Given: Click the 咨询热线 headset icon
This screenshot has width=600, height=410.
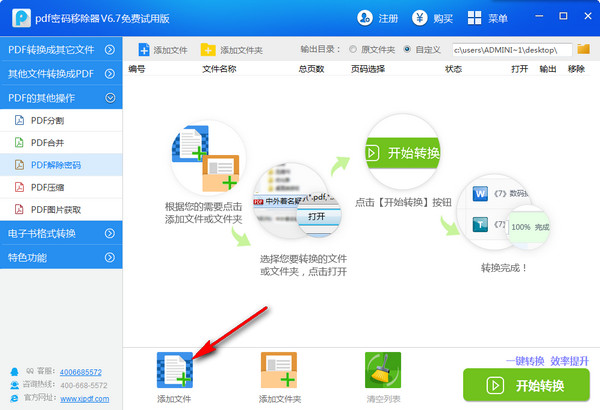Looking at the screenshot, I should (x=15, y=385).
